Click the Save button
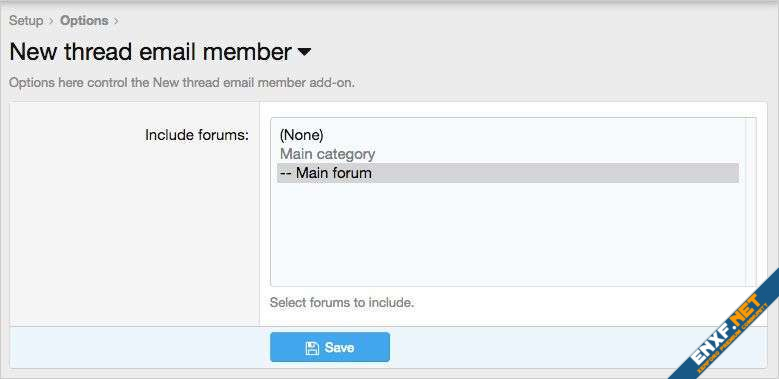Image resolution: width=779 pixels, height=379 pixels. pos(330,347)
